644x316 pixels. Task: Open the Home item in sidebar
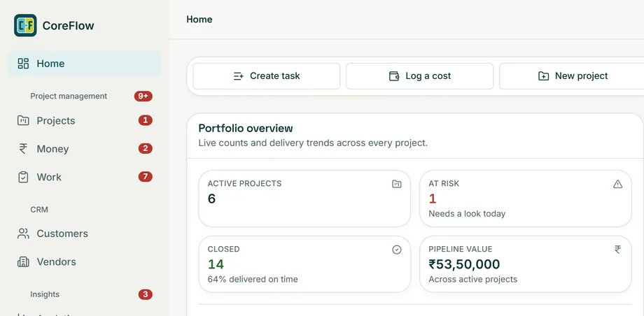(x=85, y=64)
